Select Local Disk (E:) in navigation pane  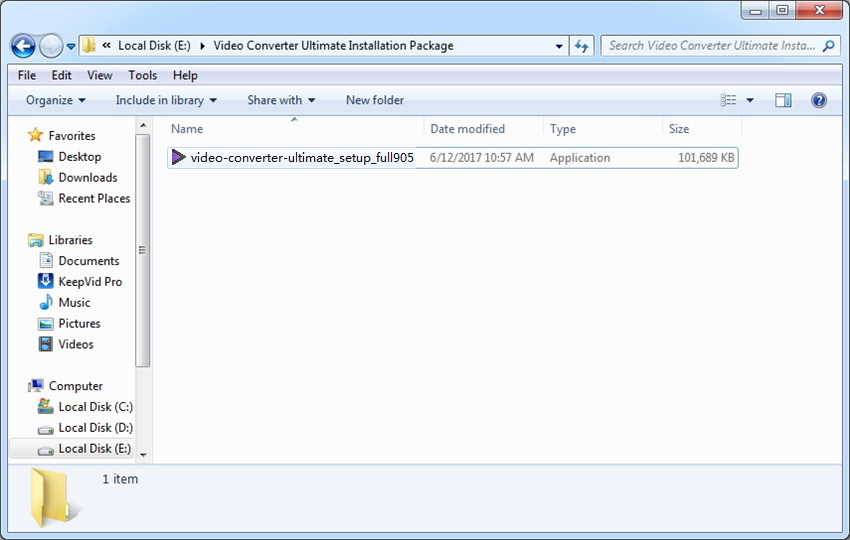coord(94,449)
